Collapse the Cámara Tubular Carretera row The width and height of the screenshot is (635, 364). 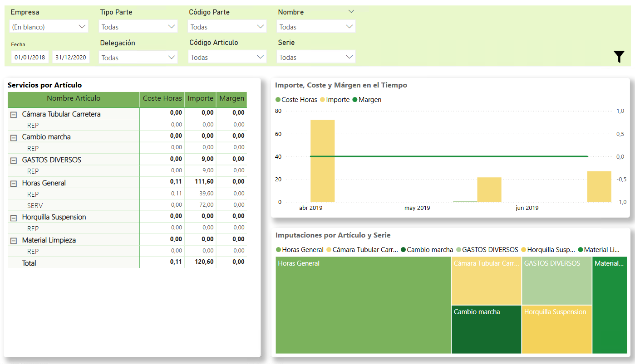click(x=14, y=115)
